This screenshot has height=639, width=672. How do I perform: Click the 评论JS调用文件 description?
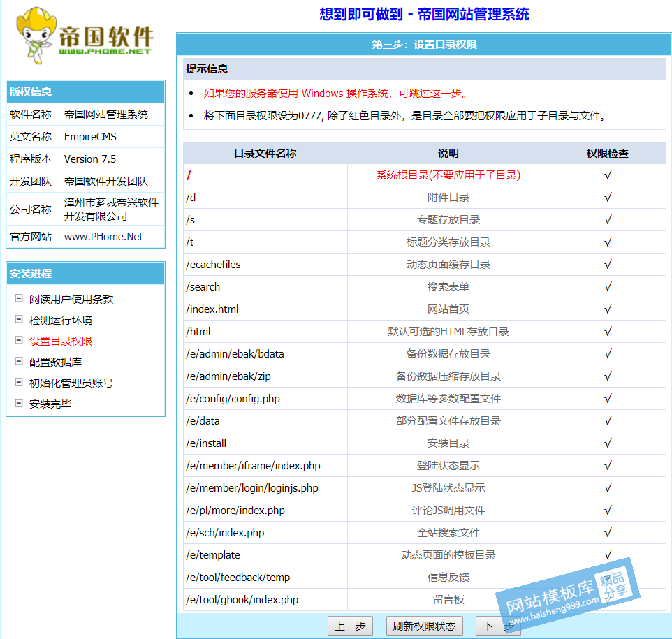click(448, 510)
